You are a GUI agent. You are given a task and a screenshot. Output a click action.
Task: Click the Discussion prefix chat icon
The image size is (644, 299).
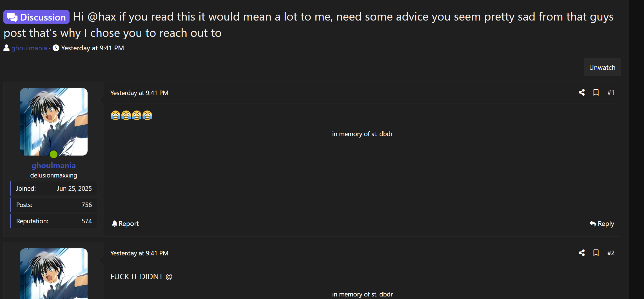12,17
